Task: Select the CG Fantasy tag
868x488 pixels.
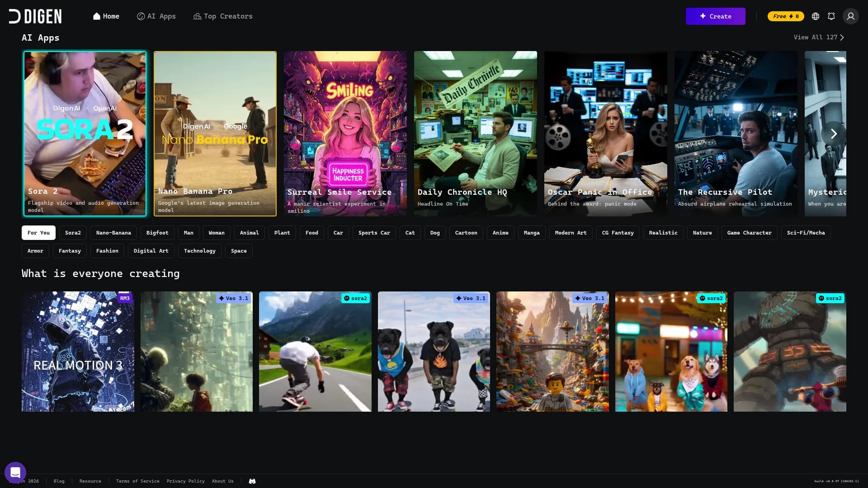Action: (618, 233)
